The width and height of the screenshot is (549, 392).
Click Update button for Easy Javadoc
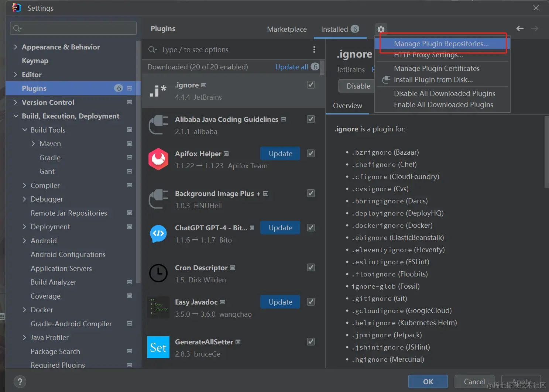(280, 302)
